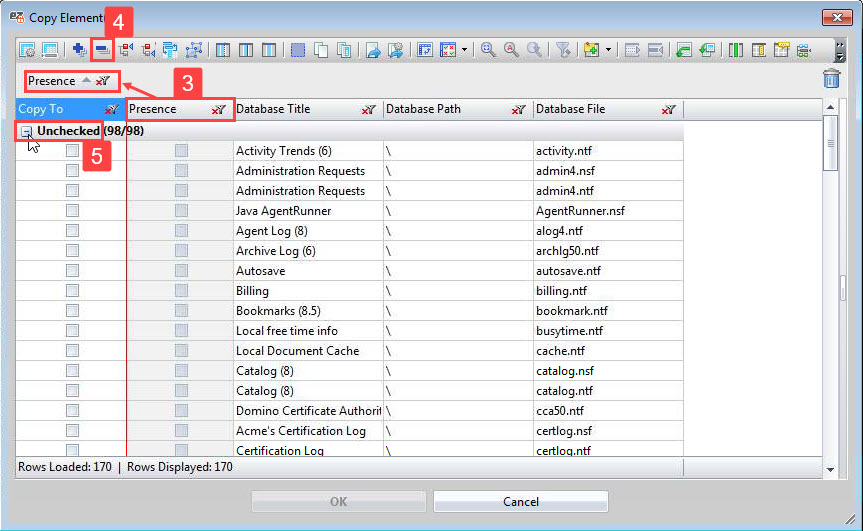This screenshot has height=531, width=863.
Task: Click the funnel filter toolbar icon
Action: tap(563, 49)
